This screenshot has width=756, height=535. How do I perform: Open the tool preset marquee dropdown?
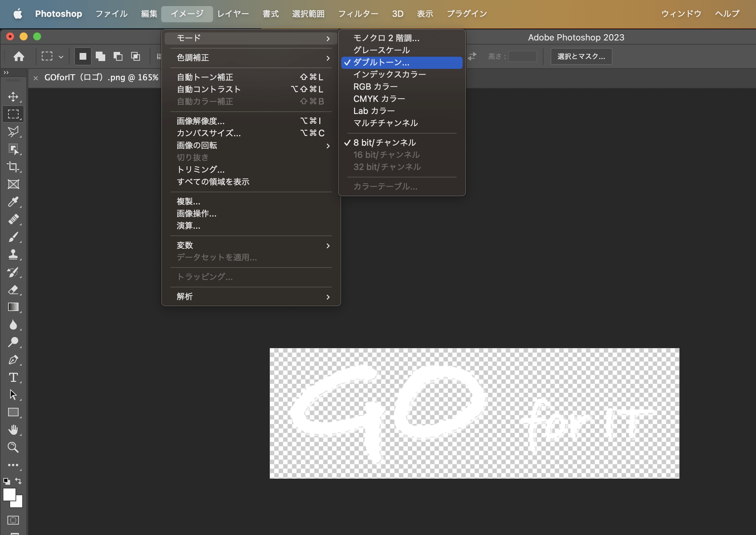(x=61, y=57)
